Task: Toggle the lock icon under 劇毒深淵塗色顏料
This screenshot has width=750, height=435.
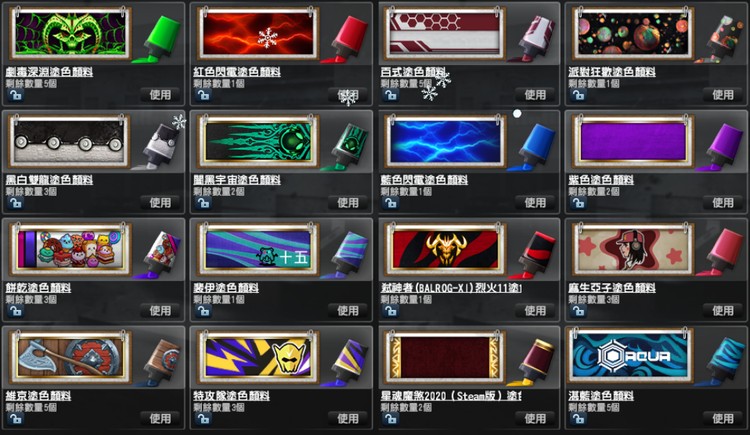Action: [x=15, y=96]
